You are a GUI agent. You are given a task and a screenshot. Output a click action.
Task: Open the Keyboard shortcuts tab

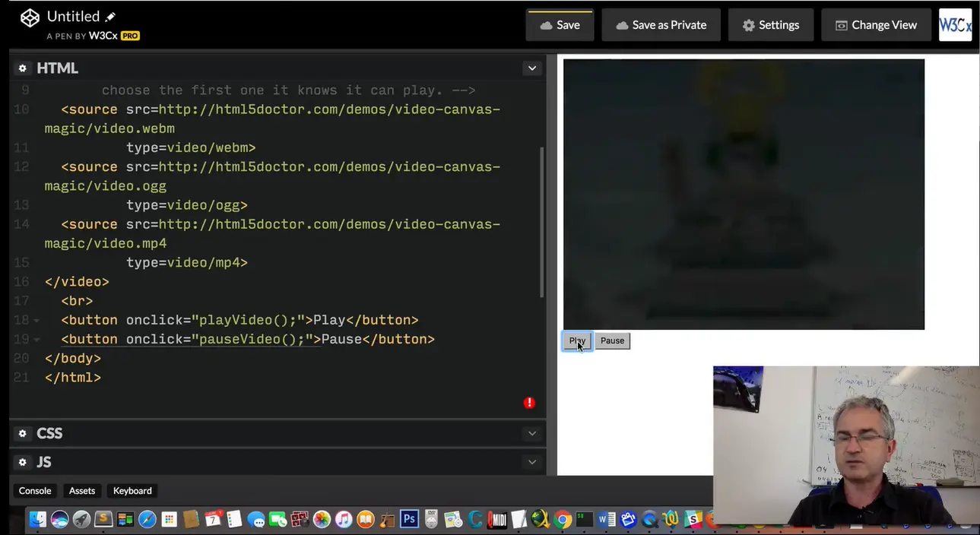132,491
